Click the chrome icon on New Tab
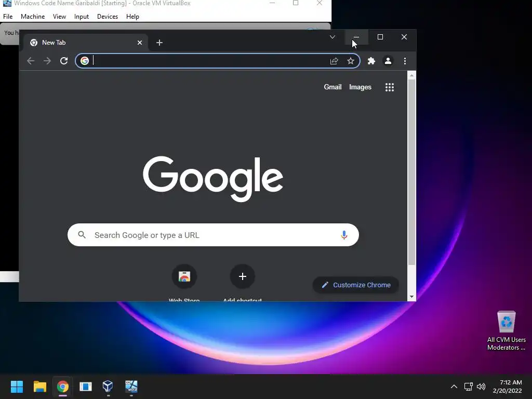This screenshot has width=532, height=399. 34,43
